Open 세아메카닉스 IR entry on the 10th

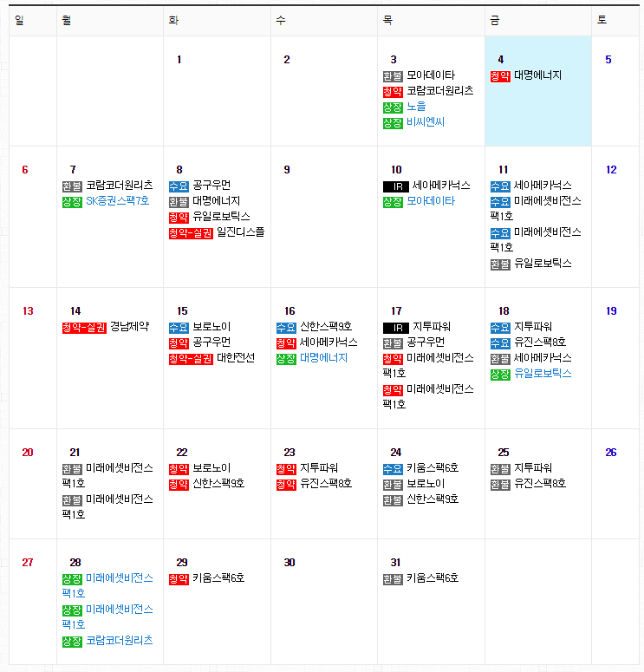point(441,186)
